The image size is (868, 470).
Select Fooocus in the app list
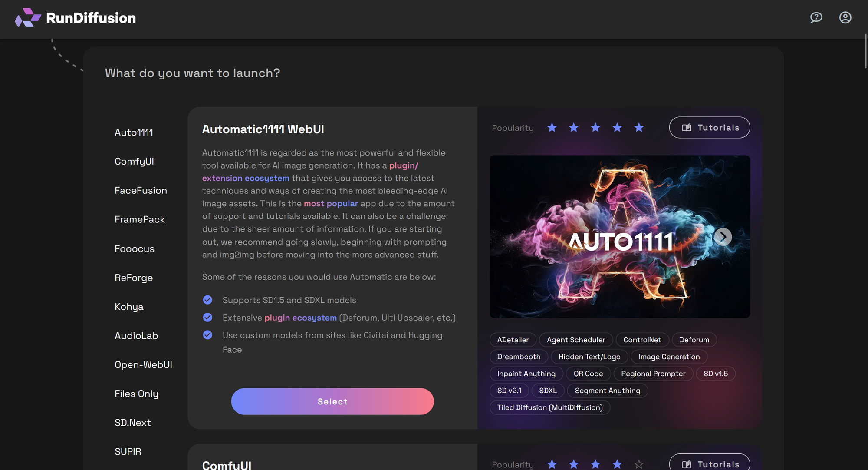(135, 248)
